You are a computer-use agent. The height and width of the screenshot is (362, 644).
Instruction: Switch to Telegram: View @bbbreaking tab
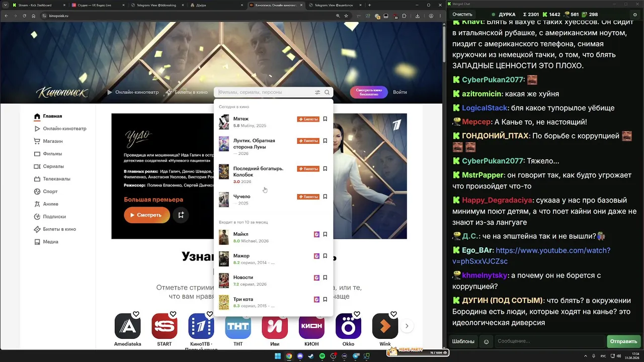[157, 5]
